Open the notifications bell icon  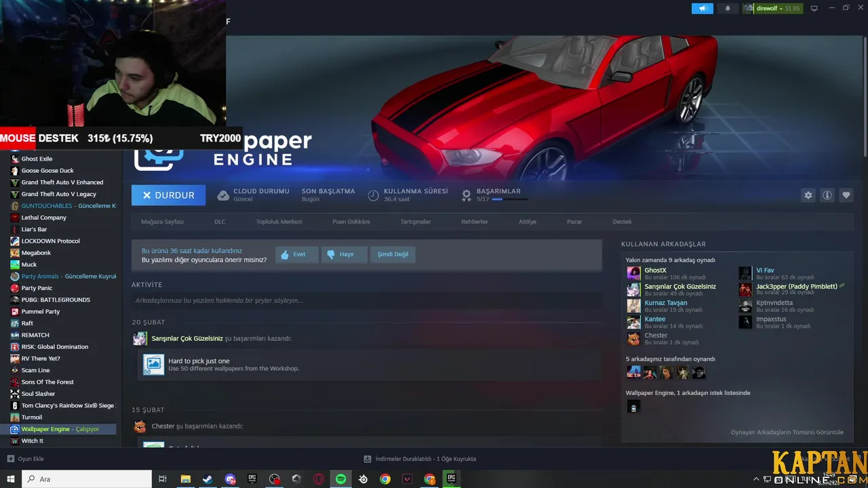point(728,8)
